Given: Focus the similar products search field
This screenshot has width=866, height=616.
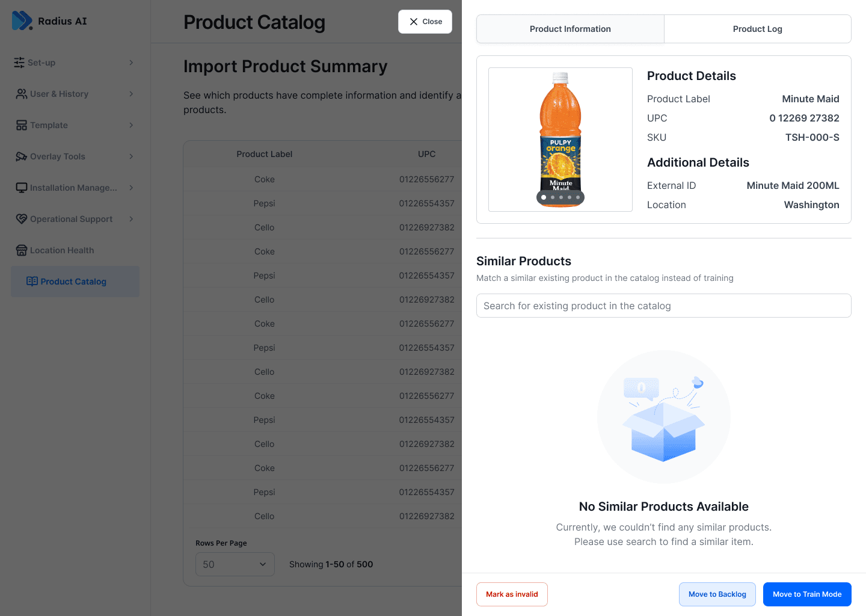Looking at the screenshot, I should [x=663, y=306].
